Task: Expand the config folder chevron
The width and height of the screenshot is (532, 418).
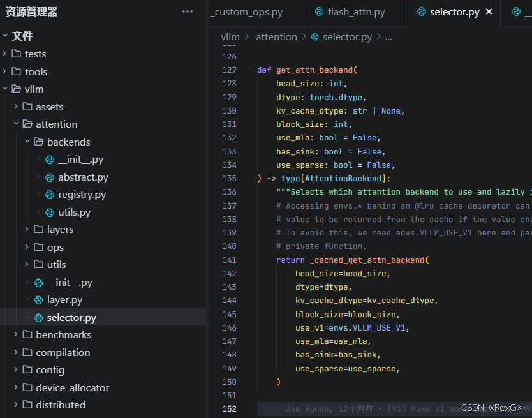Action: [15, 369]
